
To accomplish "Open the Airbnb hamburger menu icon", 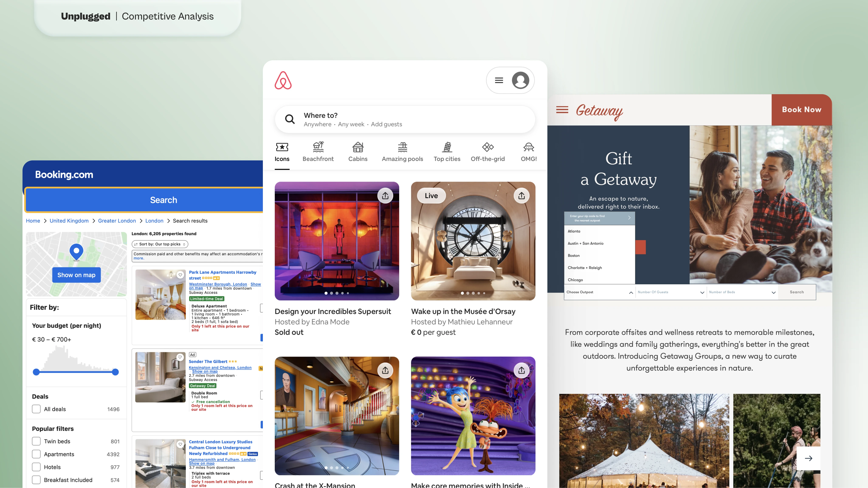I will [499, 80].
